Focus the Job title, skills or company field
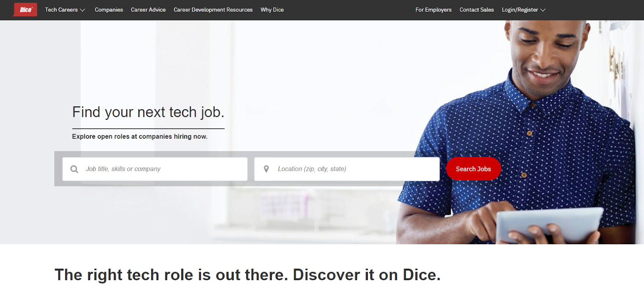Image resolution: width=644 pixels, height=291 pixels. coord(155,169)
